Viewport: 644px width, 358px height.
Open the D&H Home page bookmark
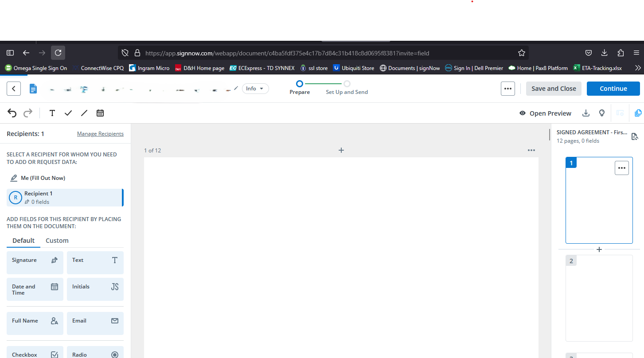[200, 68]
